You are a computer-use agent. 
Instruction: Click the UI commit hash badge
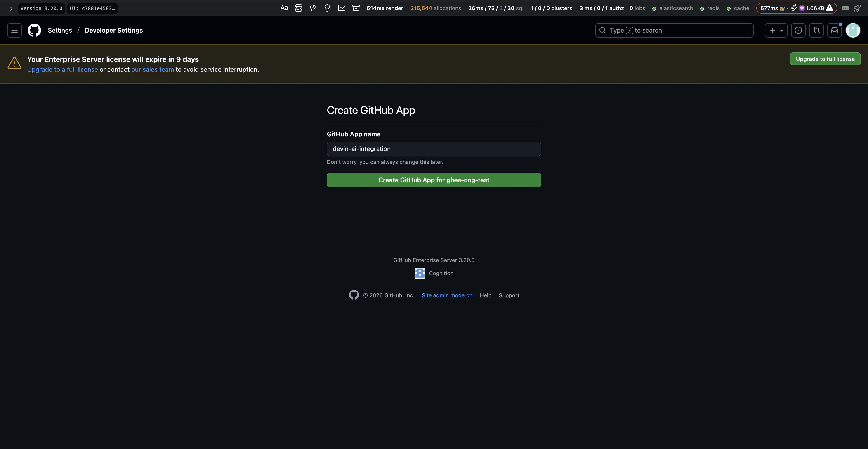(x=92, y=8)
